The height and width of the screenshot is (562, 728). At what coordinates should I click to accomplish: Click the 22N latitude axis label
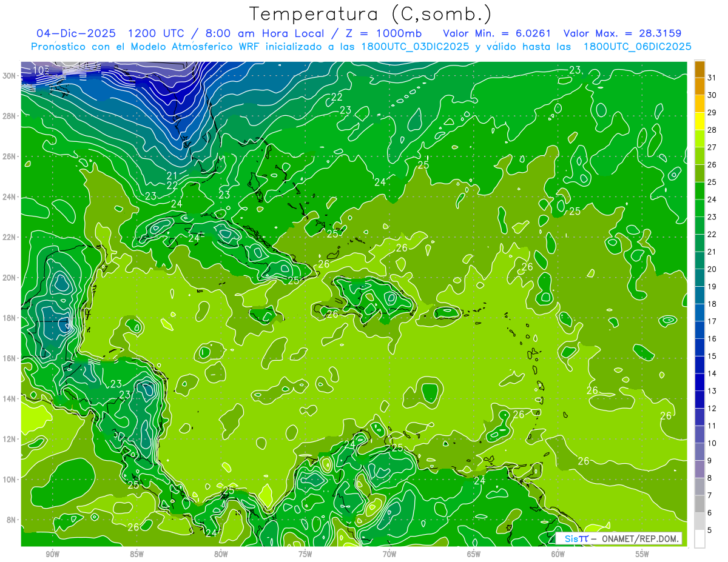(10, 237)
